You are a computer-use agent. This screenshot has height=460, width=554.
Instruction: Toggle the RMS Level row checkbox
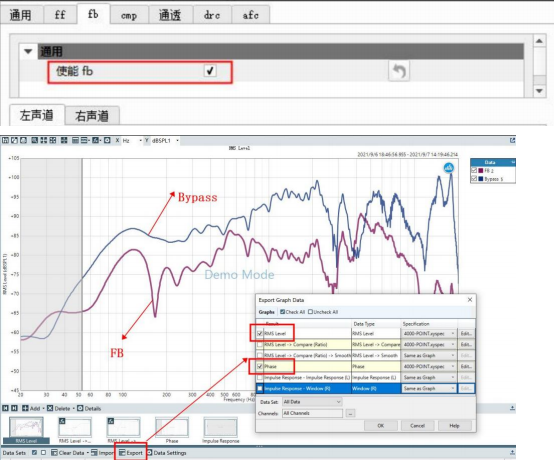pyautogui.click(x=260, y=333)
